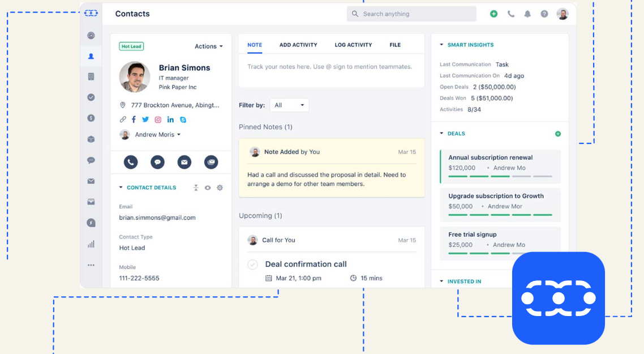Add a new deal with green plus

point(558,134)
